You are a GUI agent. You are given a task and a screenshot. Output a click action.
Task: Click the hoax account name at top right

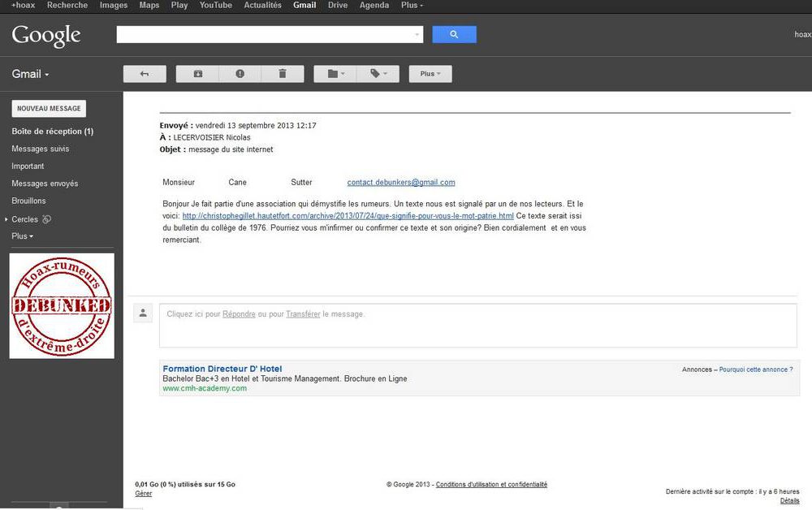[x=803, y=35]
